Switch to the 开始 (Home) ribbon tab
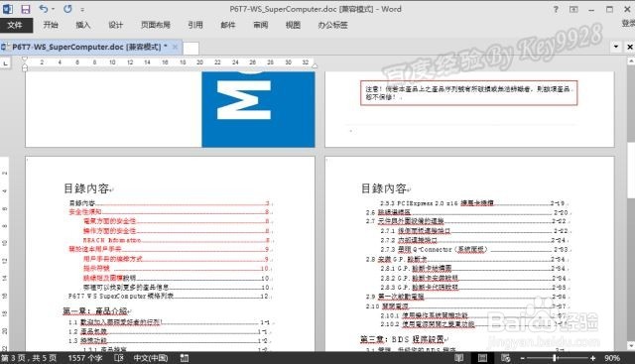635x364 pixels. click(51, 25)
